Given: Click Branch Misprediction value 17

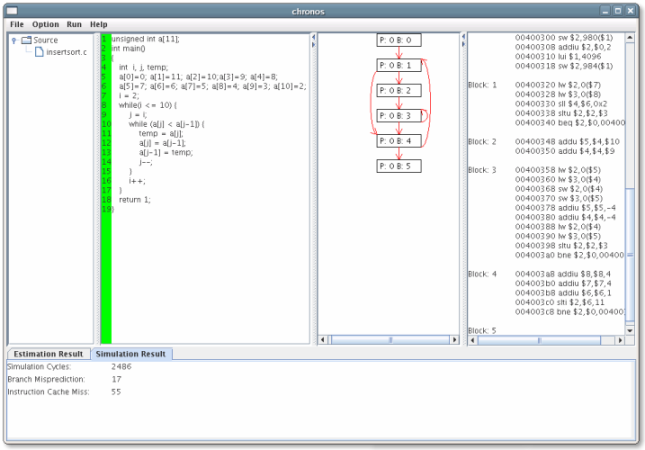Looking at the screenshot, I should point(116,380).
